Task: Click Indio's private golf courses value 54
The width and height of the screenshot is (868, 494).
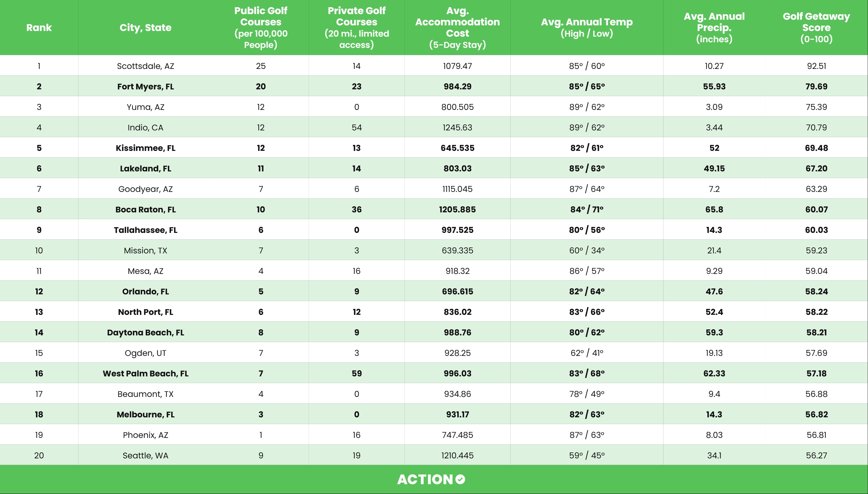Action: click(356, 128)
